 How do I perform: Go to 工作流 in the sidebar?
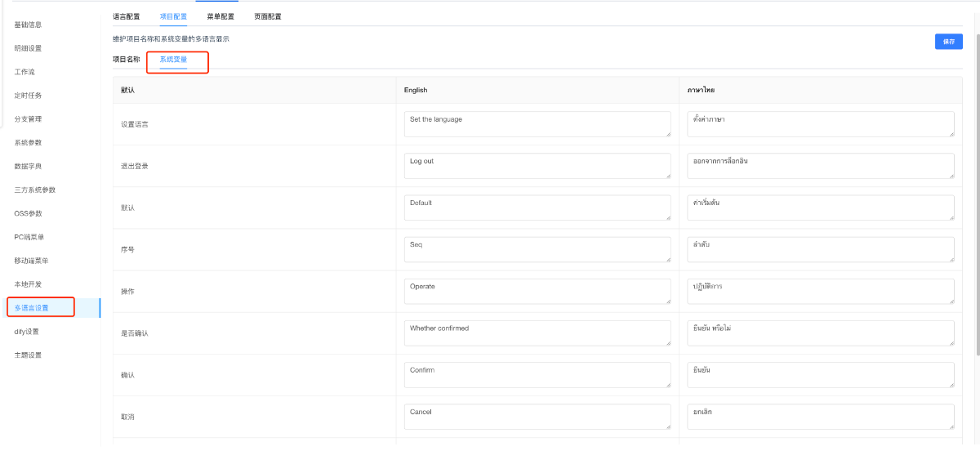click(24, 72)
